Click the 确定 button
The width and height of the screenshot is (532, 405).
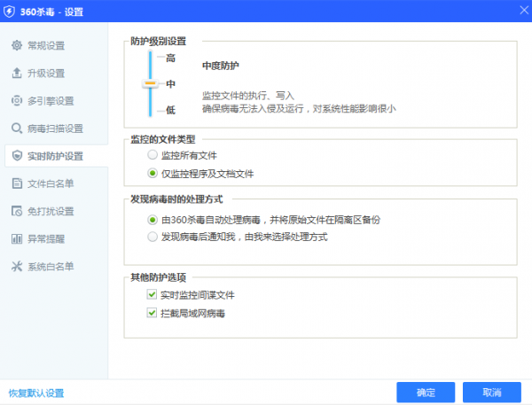click(426, 393)
